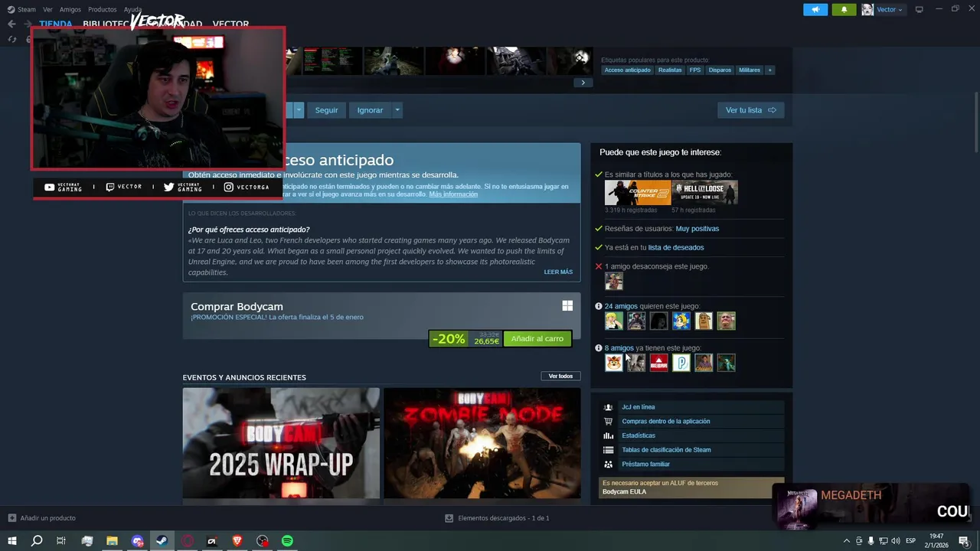Image resolution: width=980 pixels, height=551 pixels.
Task: Open the Windows Start menu
Action: (x=11, y=541)
